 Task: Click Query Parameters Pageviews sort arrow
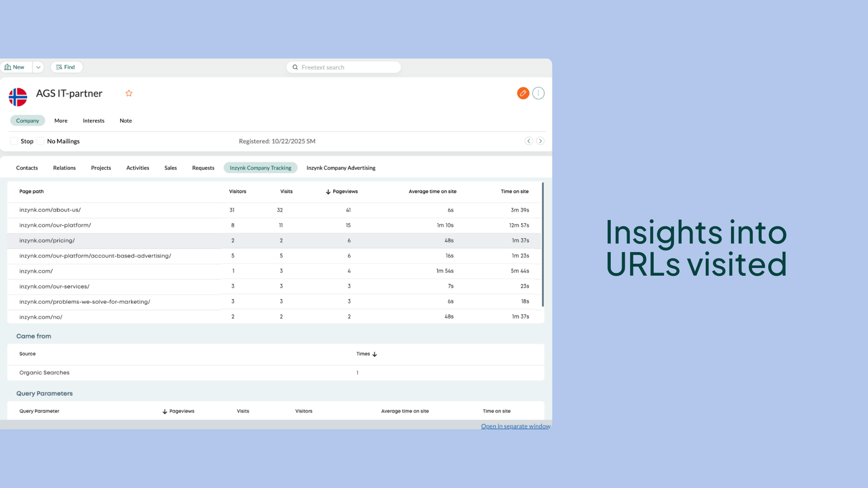coord(165,412)
